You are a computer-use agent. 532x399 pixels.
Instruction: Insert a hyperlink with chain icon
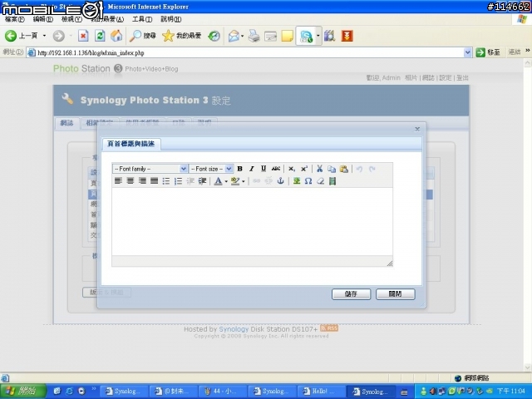tap(257, 181)
